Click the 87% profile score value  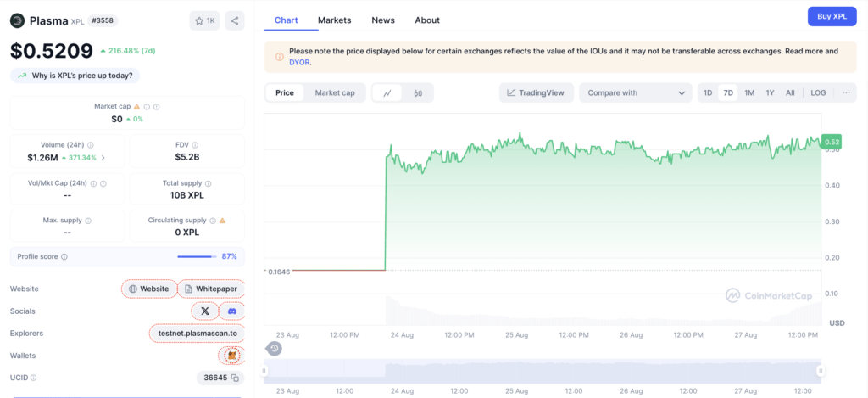coord(229,256)
